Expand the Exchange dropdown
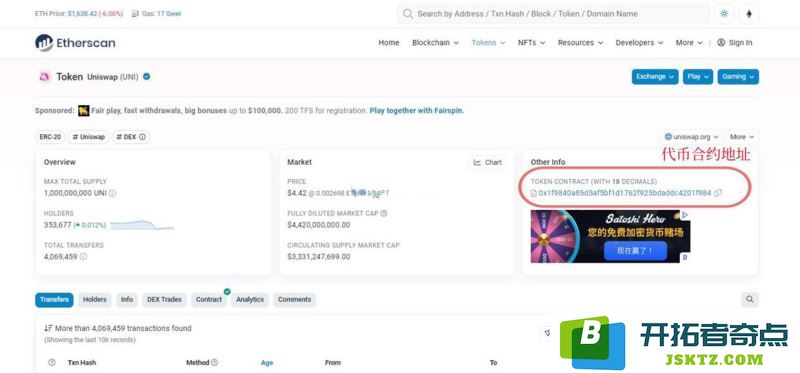This screenshot has height=373, width=800. 655,77
